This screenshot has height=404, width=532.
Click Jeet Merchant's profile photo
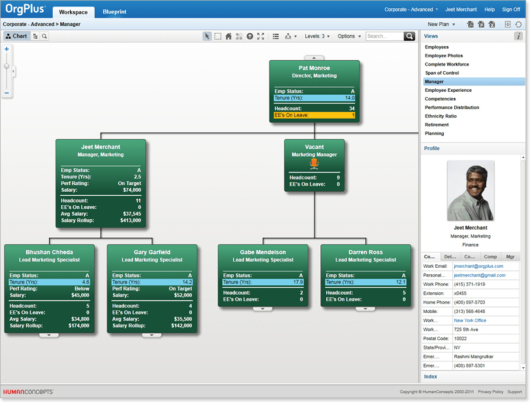tap(470, 191)
